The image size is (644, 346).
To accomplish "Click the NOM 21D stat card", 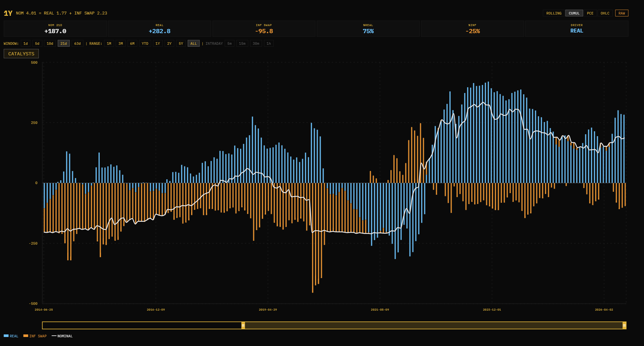I will tap(55, 29).
